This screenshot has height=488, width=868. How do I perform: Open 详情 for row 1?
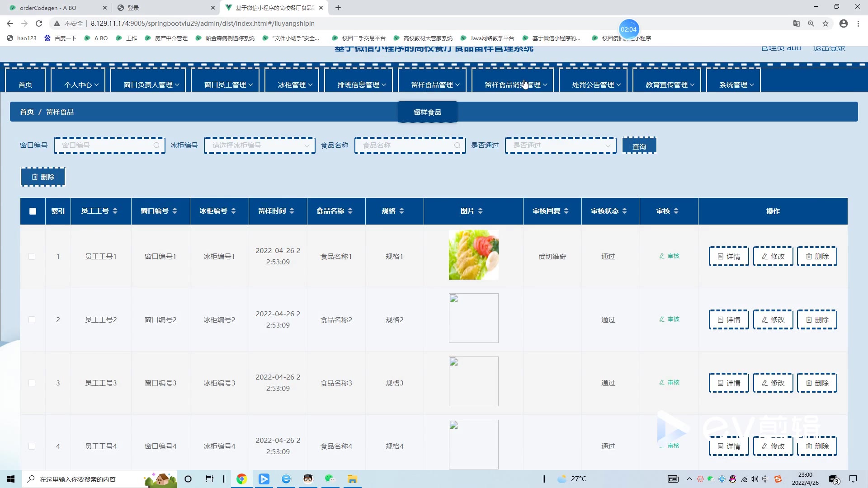(729, 256)
